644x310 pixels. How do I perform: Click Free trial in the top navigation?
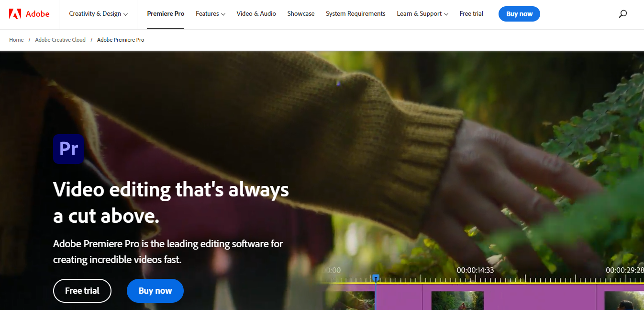click(471, 14)
